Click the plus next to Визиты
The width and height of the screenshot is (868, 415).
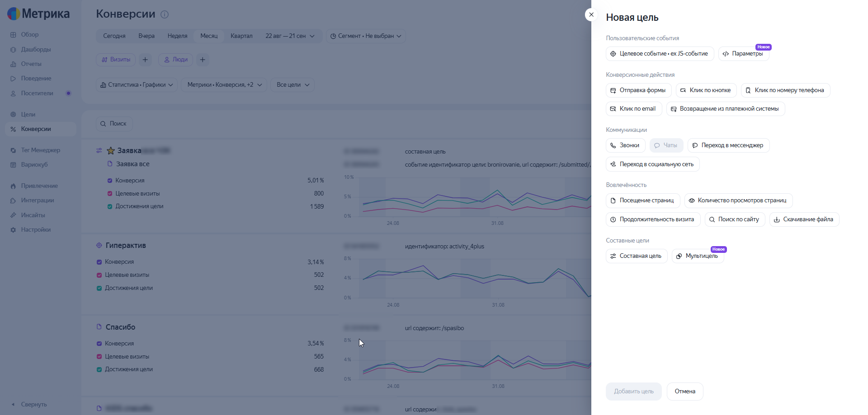pyautogui.click(x=145, y=60)
